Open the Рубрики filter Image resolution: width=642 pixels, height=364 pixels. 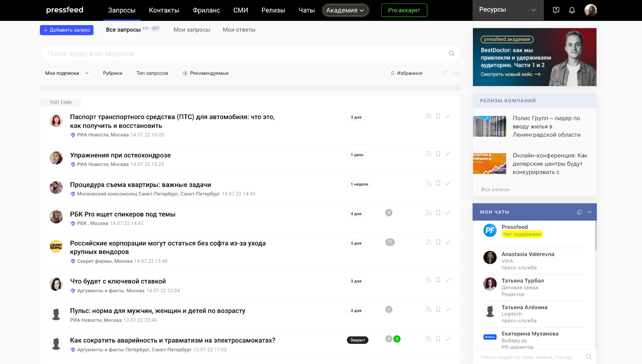point(113,73)
